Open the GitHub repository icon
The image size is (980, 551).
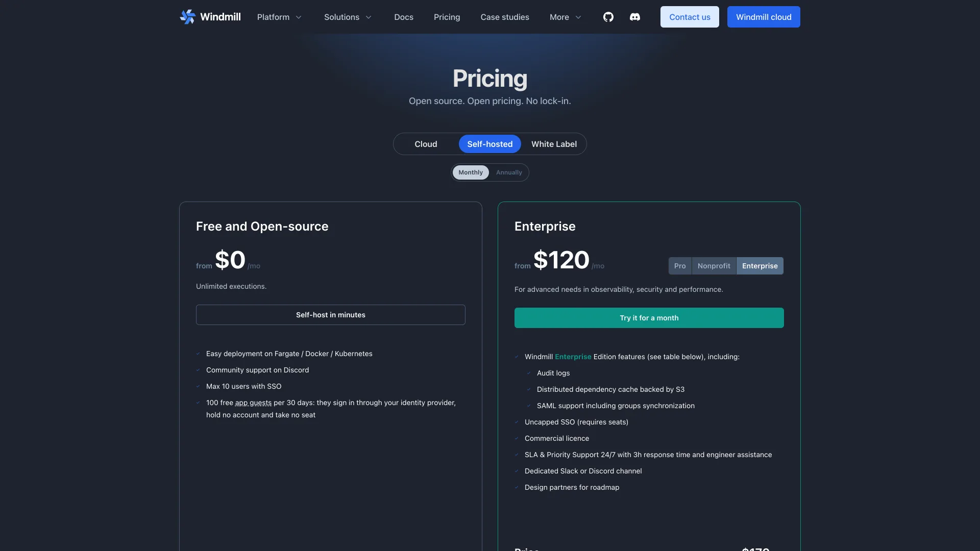(x=608, y=17)
